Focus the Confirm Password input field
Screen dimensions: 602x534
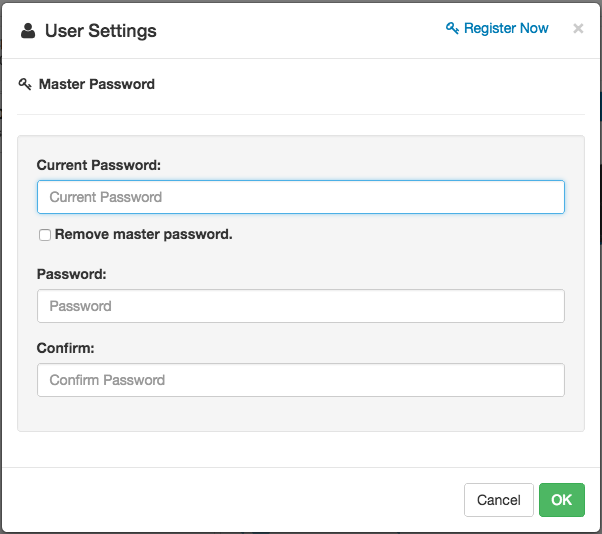click(x=301, y=380)
